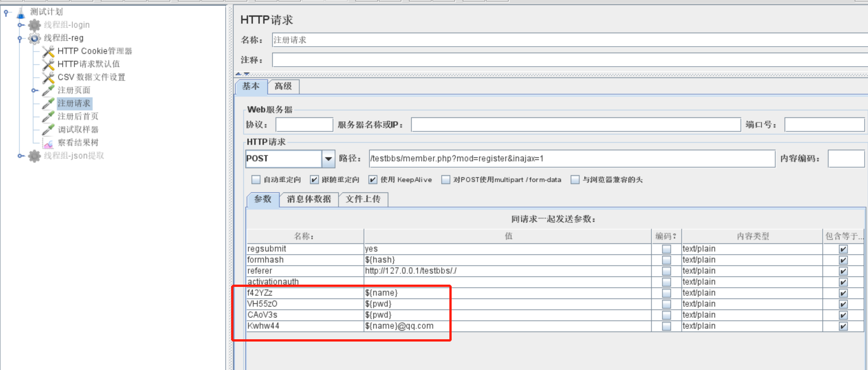Expand the 线程组-login node handle
The height and width of the screenshot is (370, 868).
(x=20, y=25)
